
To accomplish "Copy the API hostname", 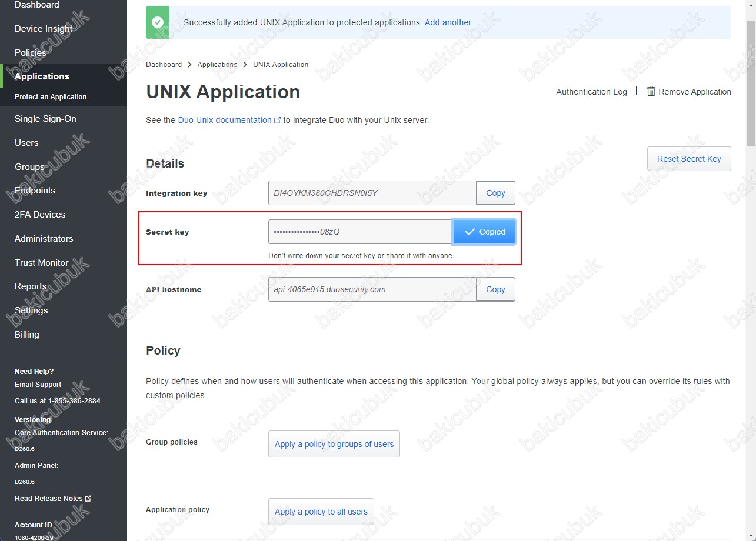I will [495, 289].
